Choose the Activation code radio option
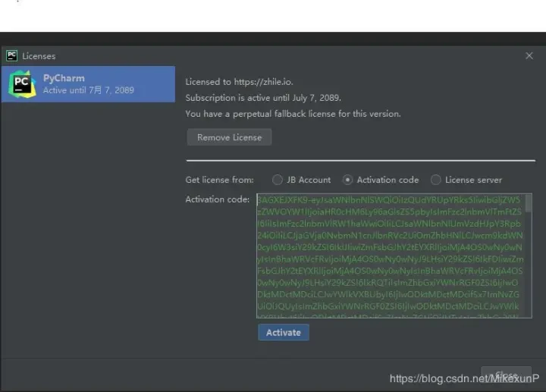The height and width of the screenshot is (392, 546). [348, 180]
